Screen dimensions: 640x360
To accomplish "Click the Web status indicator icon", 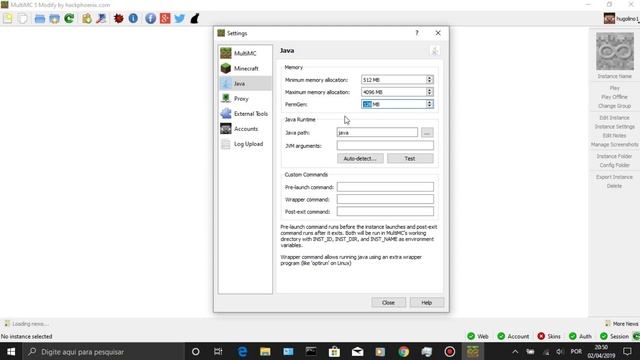I will (471, 336).
